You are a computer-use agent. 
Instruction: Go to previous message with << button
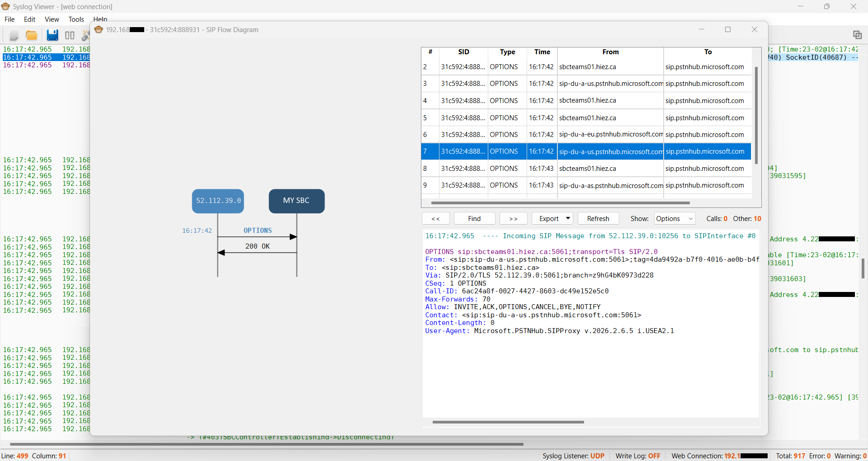tap(435, 219)
